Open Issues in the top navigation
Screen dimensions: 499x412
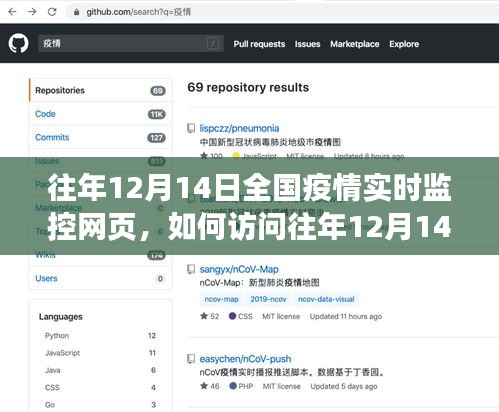tap(307, 44)
